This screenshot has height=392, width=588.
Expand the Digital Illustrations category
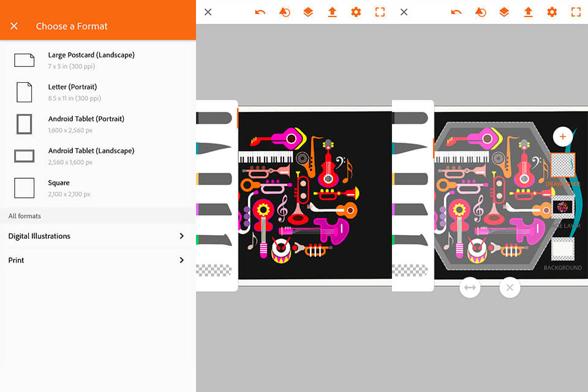click(x=98, y=236)
